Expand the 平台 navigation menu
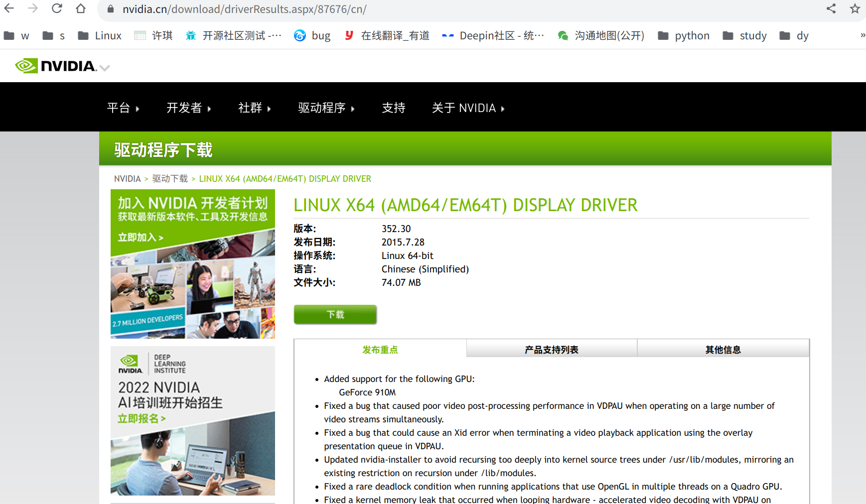Screen dimensions: 866x504 (x=123, y=108)
